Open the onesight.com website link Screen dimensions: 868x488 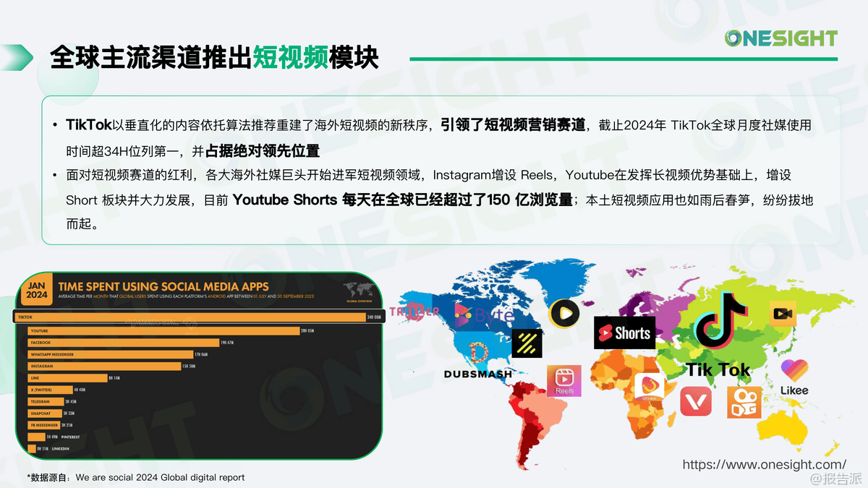pyautogui.click(x=764, y=464)
